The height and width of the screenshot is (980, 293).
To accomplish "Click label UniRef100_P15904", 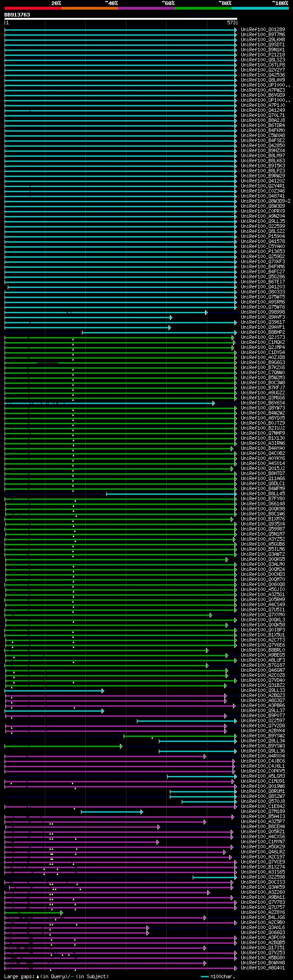I will click(x=263, y=236).
